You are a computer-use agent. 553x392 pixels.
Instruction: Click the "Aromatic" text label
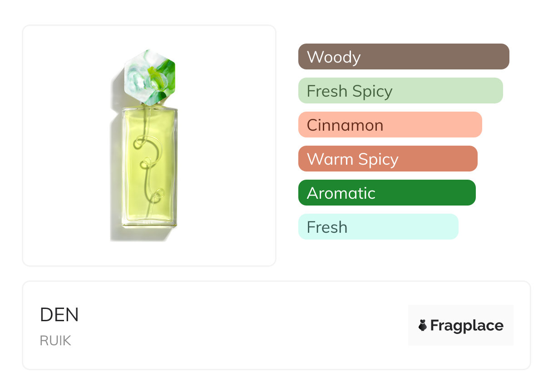click(341, 193)
